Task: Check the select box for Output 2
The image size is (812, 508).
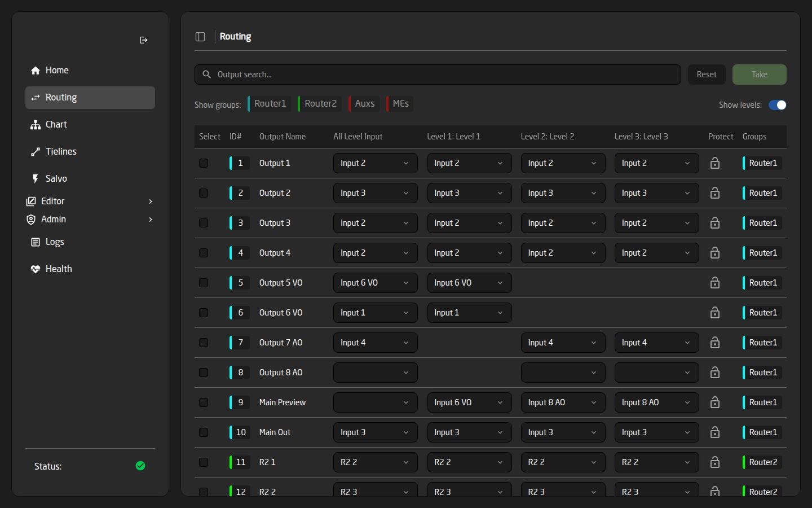Action: pos(204,193)
